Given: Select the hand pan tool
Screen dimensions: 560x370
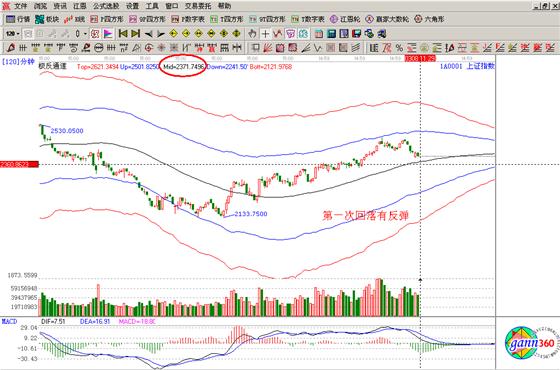Looking at the screenshot, I should 252,34.
